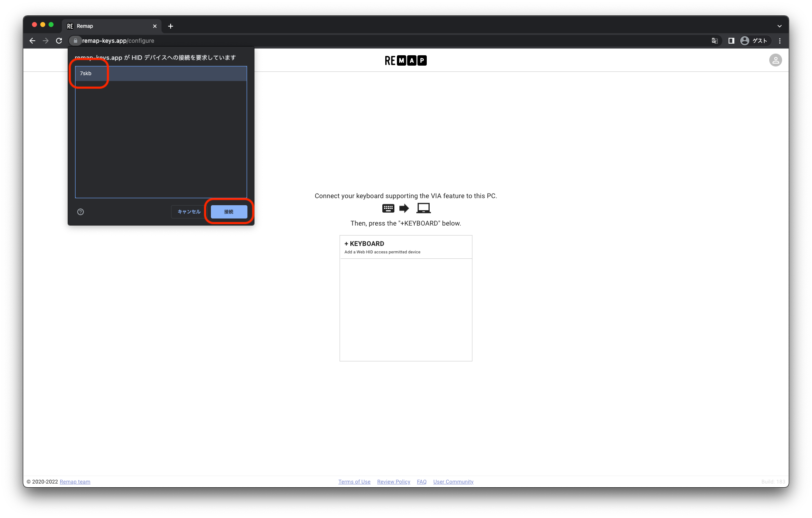Click the + KEYBOARD add device button
The image size is (812, 518).
pyautogui.click(x=406, y=247)
